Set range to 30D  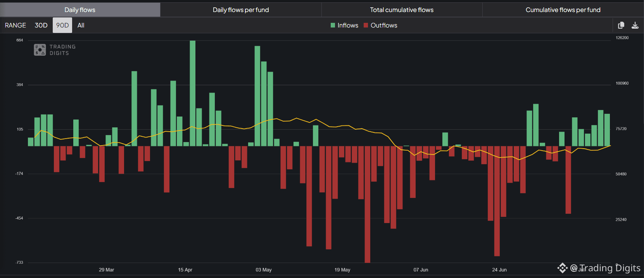tap(41, 25)
